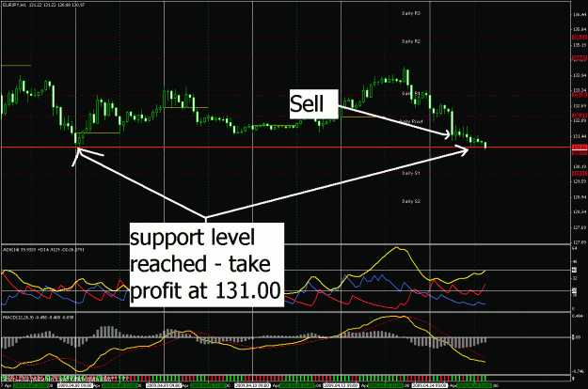Click the 2009.04.14 09:00 time label
This screenshot has width=588, height=389.
click(x=429, y=385)
